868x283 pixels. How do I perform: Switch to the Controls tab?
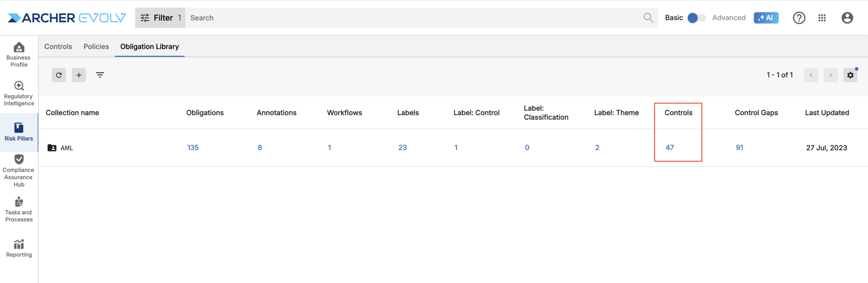(x=58, y=46)
